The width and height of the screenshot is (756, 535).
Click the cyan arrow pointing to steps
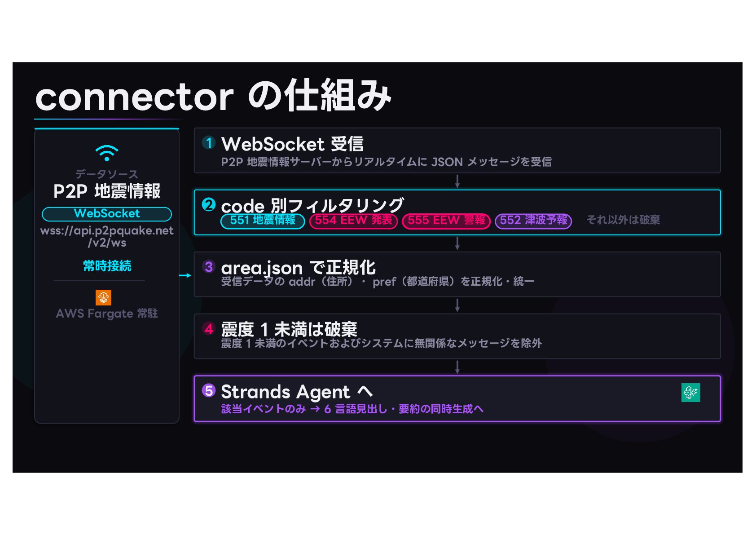(x=185, y=275)
